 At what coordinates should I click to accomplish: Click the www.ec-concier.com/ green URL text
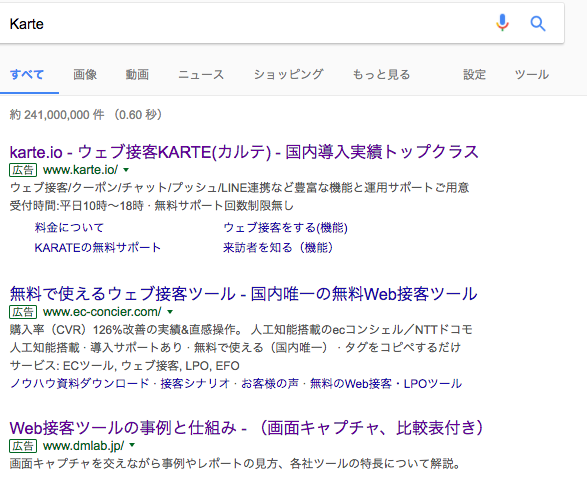coord(102,312)
